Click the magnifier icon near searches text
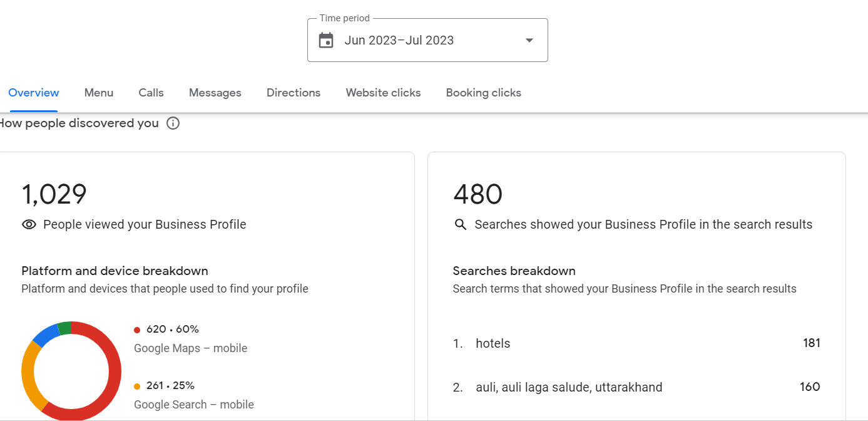The width and height of the screenshot is (868, 421). pyautogui.click(x=461, y=225)
